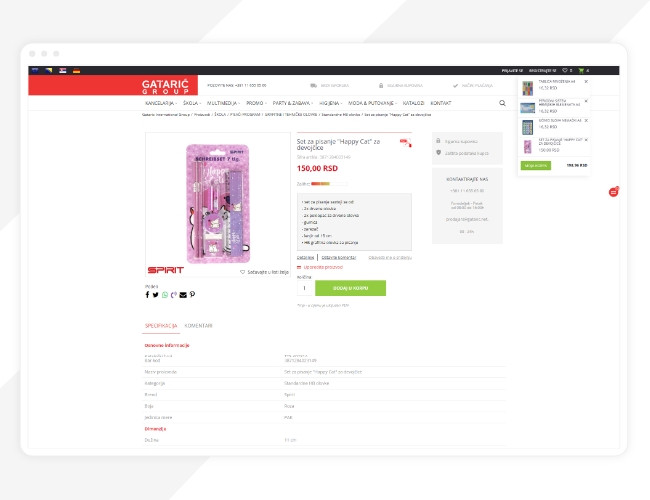
Task: Click the stock level indicator bar
Action: (x=329, y=184)
